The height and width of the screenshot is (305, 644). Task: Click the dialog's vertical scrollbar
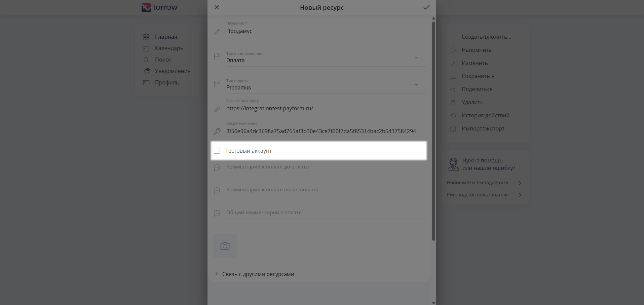click(x=433, y=131)
